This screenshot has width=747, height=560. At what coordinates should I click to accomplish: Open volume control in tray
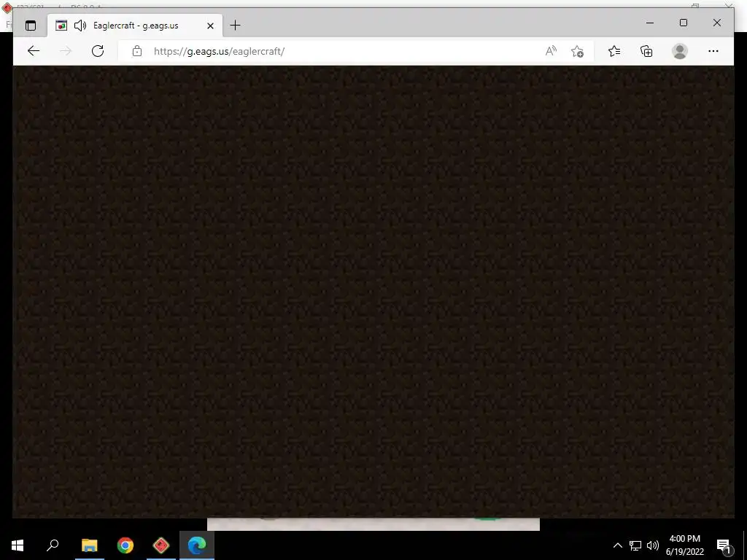click(x=653, y=545)
